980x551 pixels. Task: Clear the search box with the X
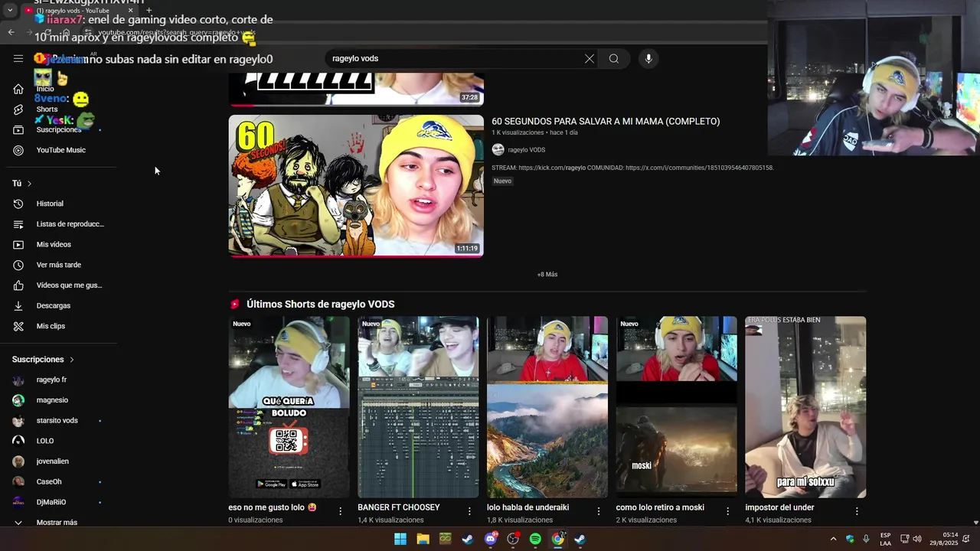click(x=590, y=59)
